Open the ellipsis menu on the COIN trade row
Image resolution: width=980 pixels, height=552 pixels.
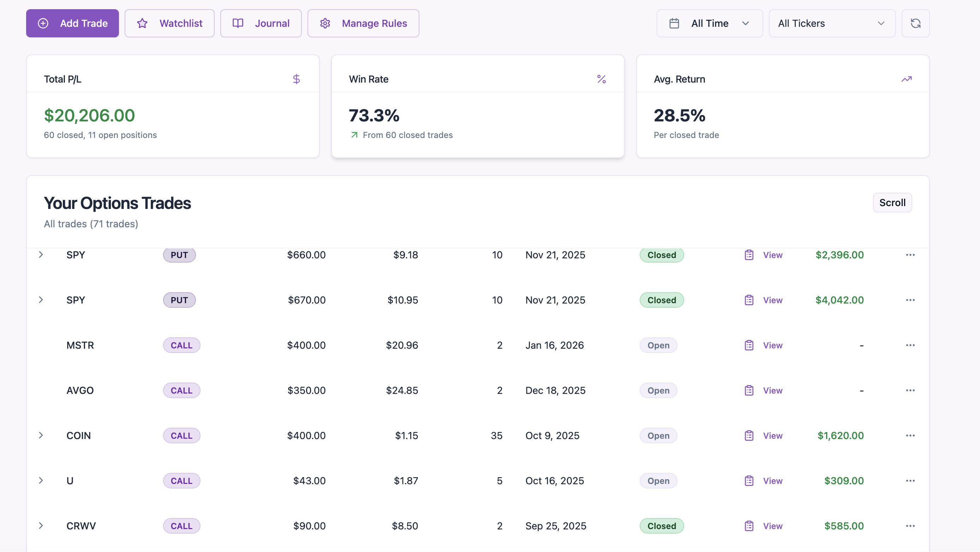(x=910, y=435)
